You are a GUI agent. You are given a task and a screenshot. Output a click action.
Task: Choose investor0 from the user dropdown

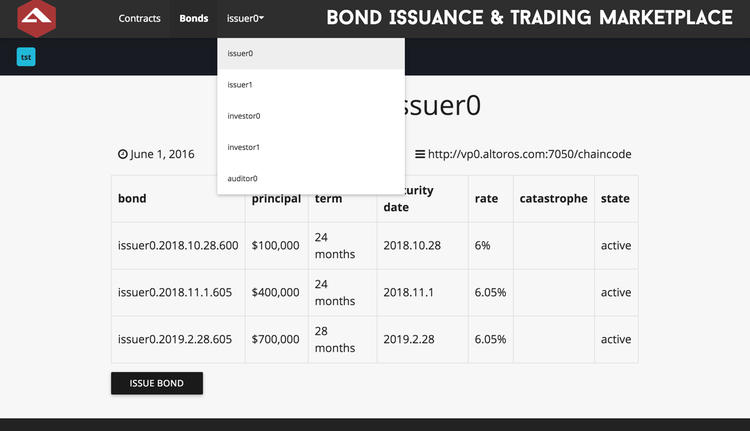[x=311, y=116]
